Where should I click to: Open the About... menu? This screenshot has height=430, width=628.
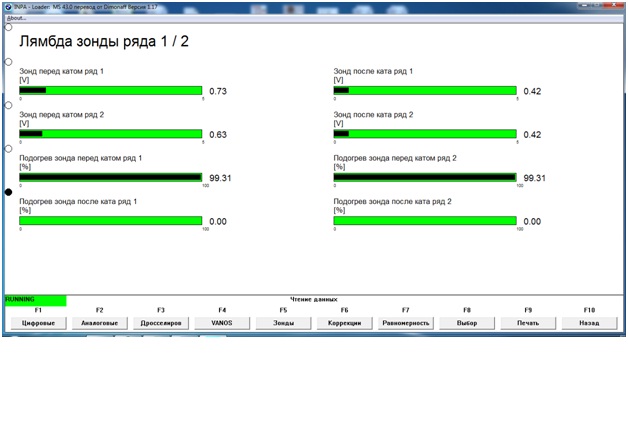[x=16, y=18]
